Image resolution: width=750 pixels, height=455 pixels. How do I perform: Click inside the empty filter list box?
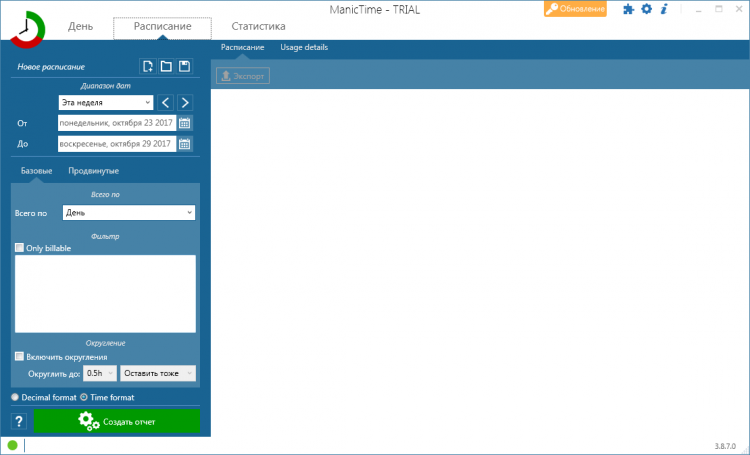click(105, 294)
